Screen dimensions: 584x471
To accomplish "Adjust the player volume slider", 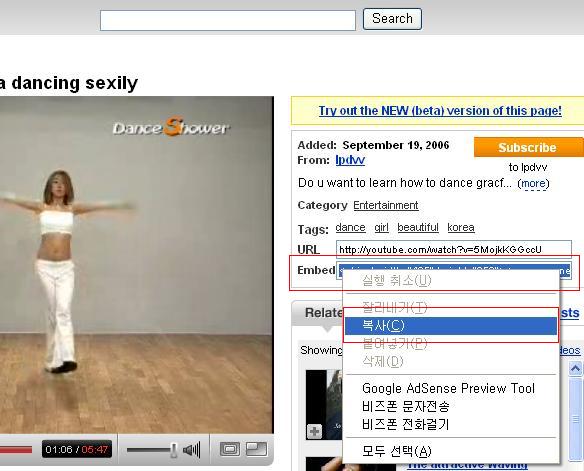I will coord(152,450).
